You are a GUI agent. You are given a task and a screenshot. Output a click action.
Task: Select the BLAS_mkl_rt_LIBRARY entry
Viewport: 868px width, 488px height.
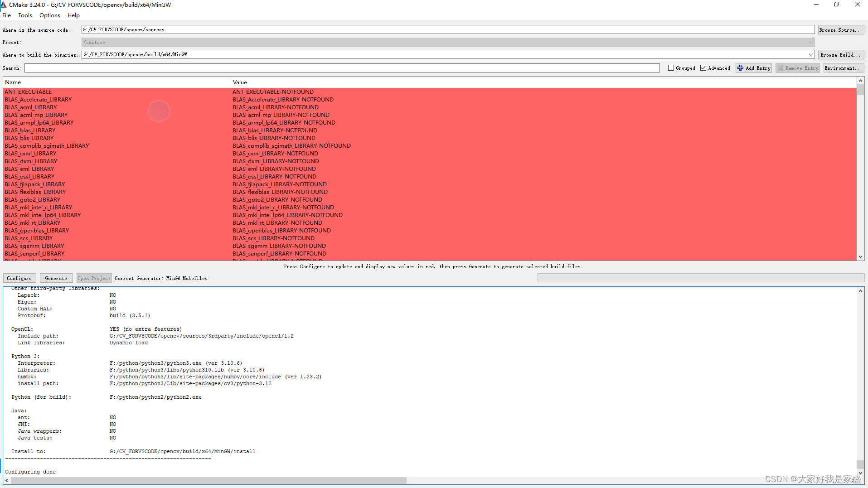coord(33,222)
